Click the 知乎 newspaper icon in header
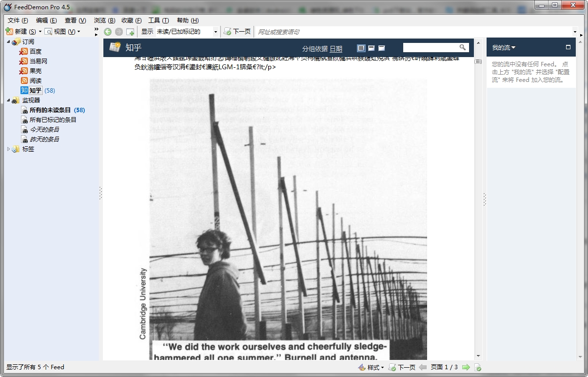Screen dimensions: 588x377 click(115, 47)
